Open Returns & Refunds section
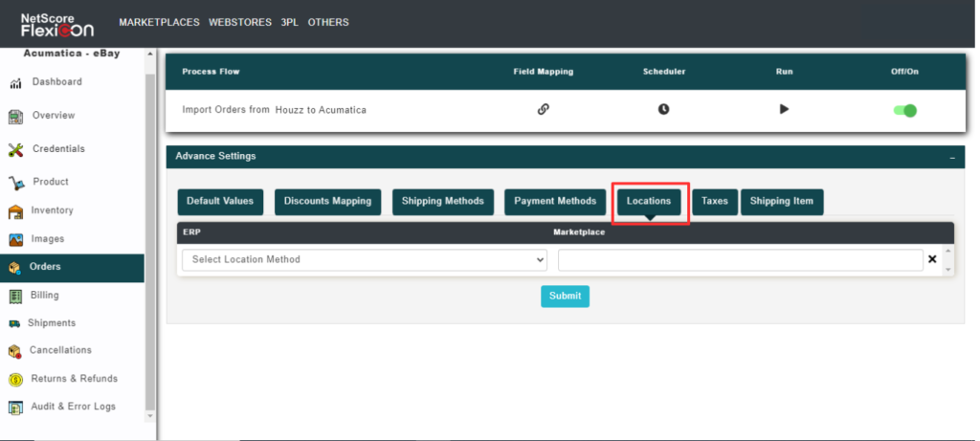980x441 pixels. pos(74,379)
